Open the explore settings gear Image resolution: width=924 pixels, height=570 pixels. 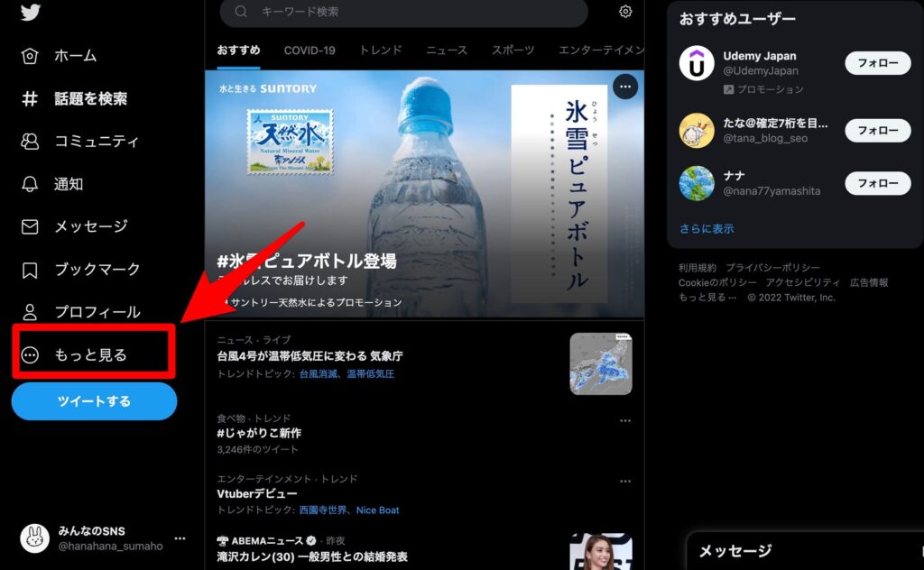click(x=626, y=11)
